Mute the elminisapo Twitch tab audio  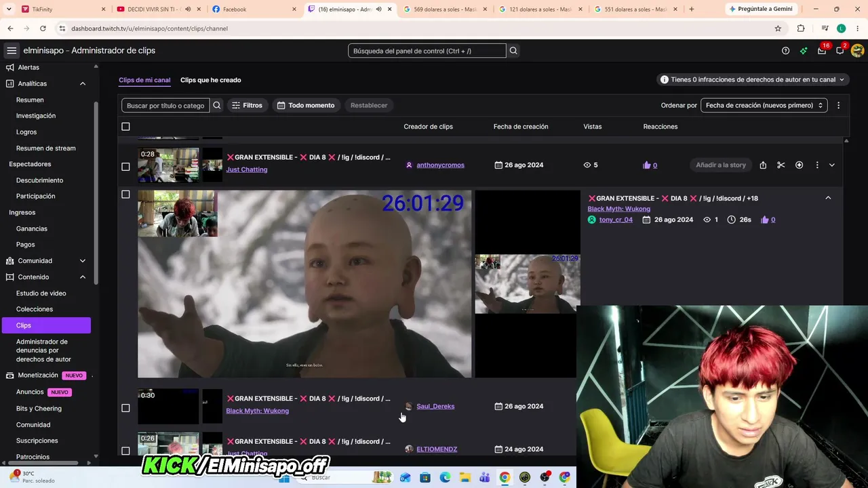point(378,9)
